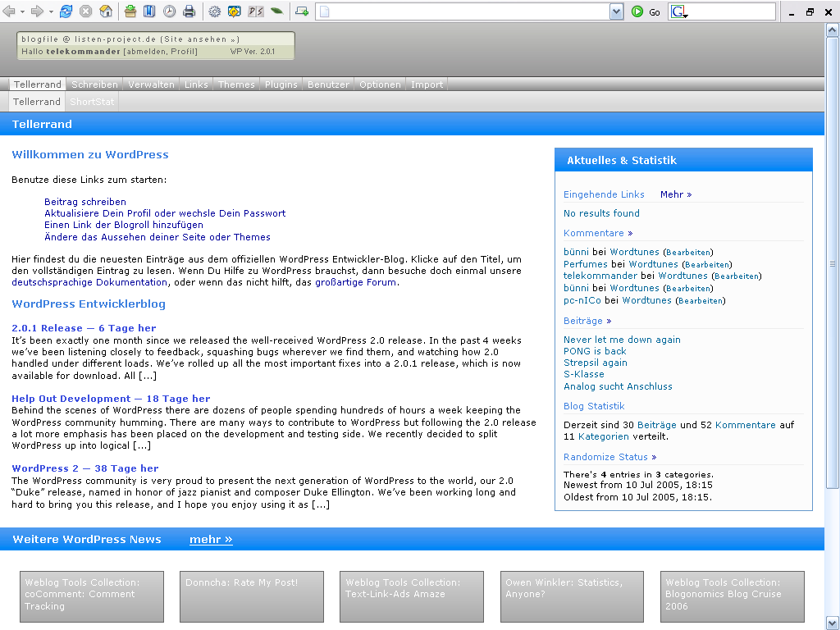The height and width of the screenshot is (630, 840).
Task: Open the 2.0.1 Release post title
Action: (84, 328)
